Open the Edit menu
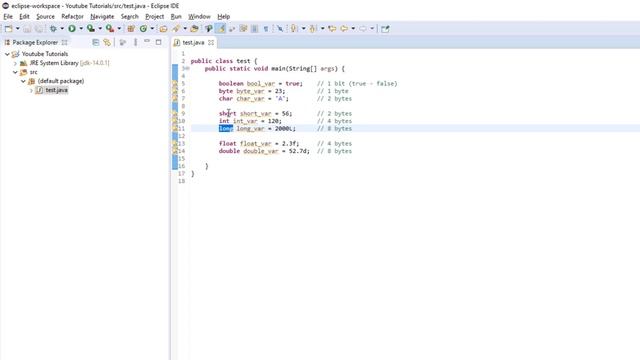 tap(24, 16)
